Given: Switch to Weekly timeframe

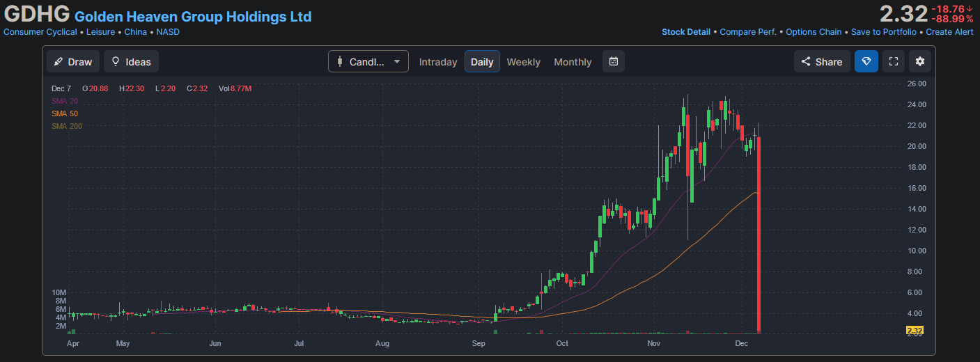Looking at the screenshot, I should 523,62.
